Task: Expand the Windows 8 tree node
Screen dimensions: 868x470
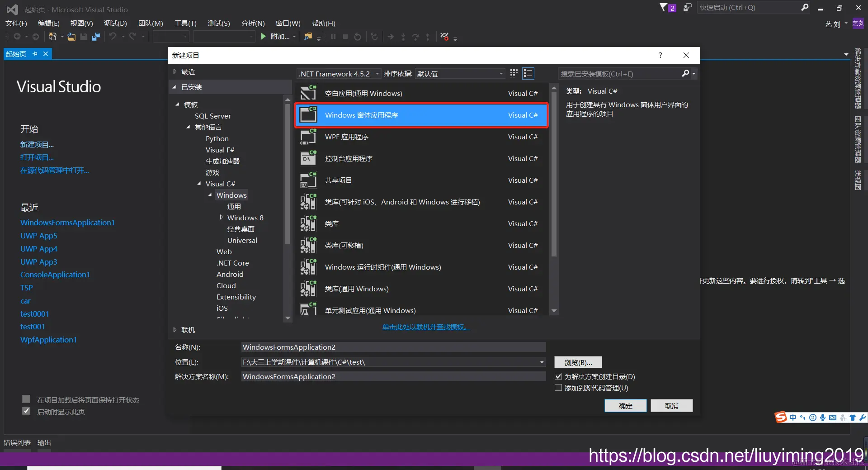Action: pos(221,218)
